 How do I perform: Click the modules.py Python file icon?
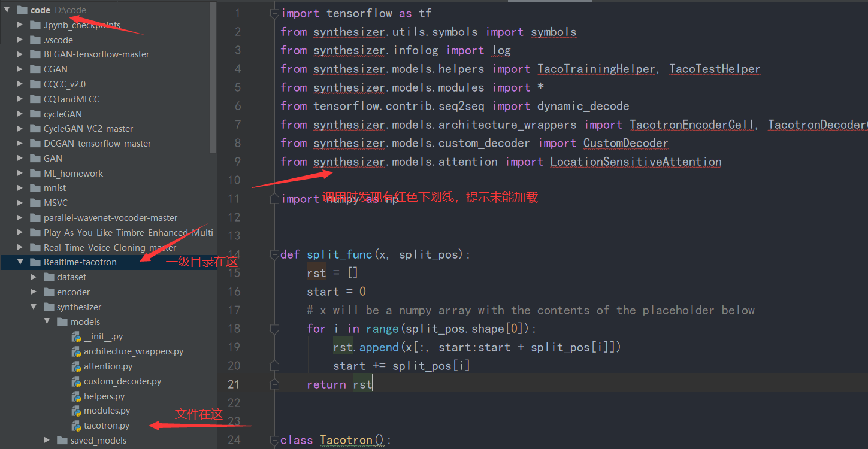coord(76,411)
